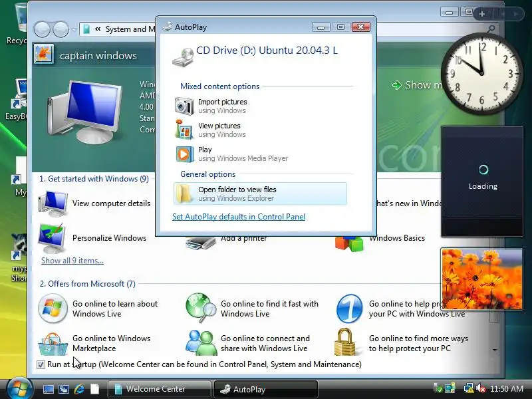The image size is (532, 399).
Task: Open recent pages dropdown arrow near navigation
Action: [74, 29]
